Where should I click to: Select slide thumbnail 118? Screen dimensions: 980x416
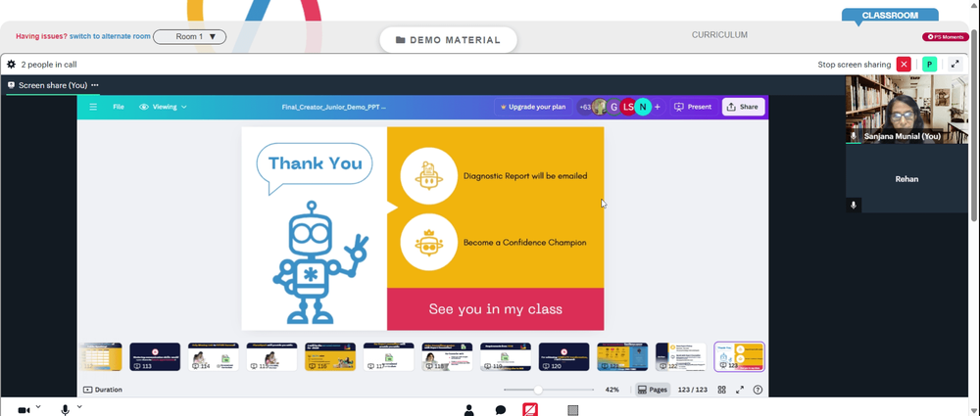click(447, 356)
